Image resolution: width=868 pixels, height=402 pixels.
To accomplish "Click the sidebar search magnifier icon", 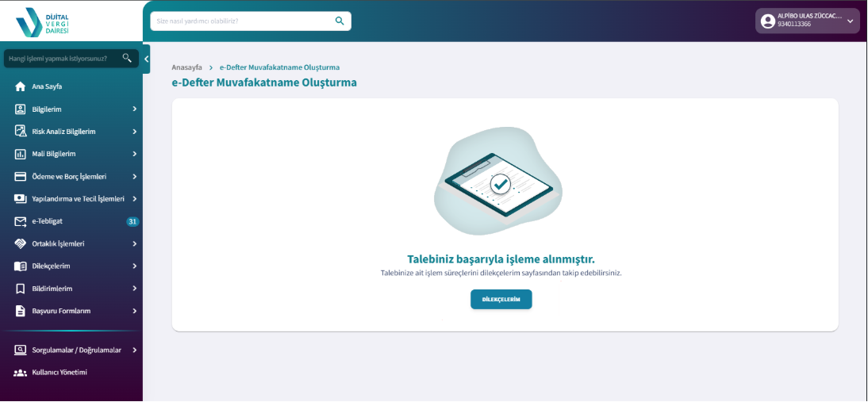I will click(127, 58).
